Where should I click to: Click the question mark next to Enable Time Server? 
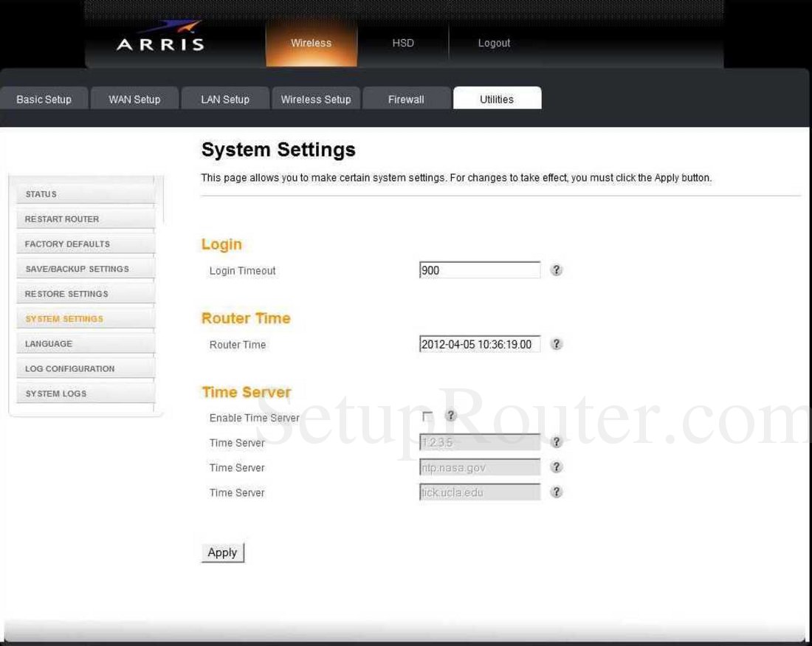[452, 416]
